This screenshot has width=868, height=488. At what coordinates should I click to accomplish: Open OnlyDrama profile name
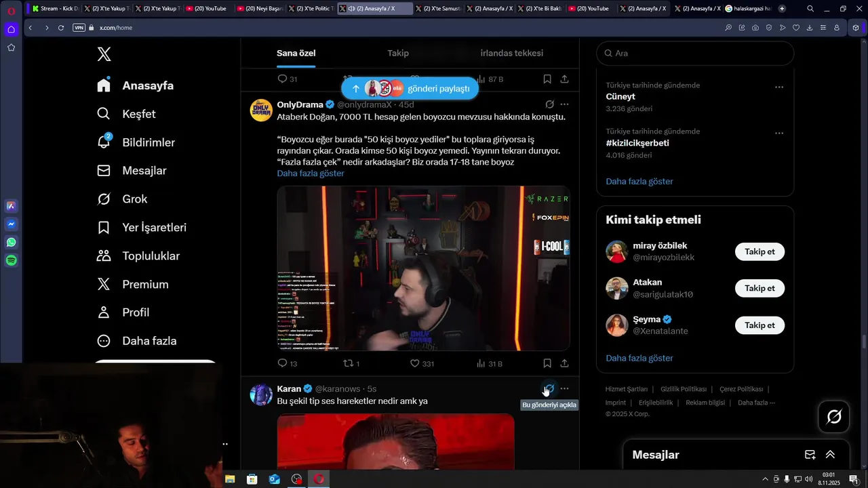click(x=300, y=104)
